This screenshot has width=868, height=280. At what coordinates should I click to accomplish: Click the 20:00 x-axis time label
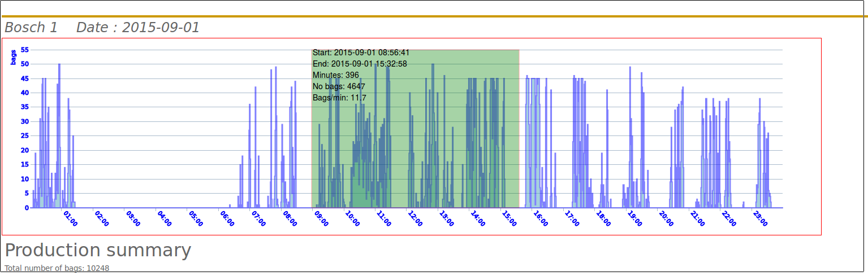coord(666,219)
